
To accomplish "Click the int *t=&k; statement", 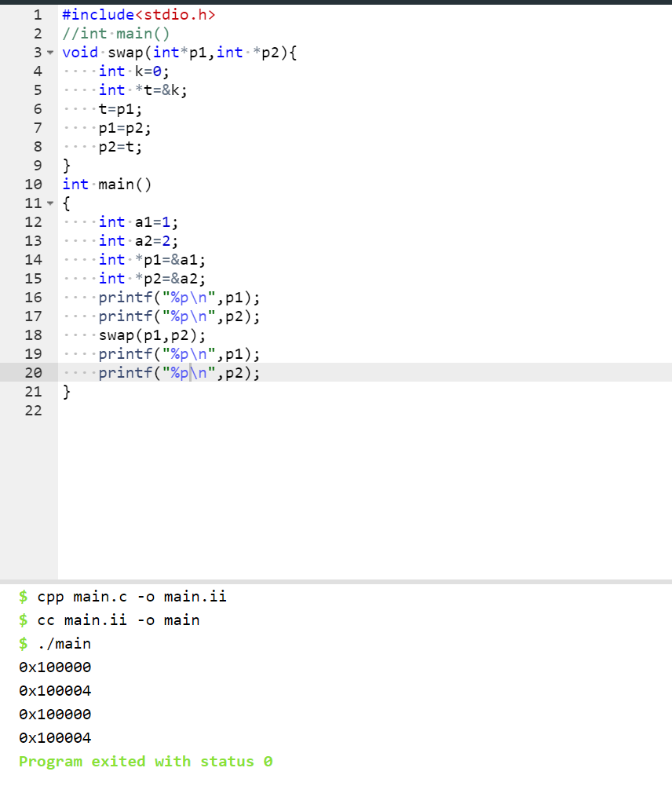I will coord(143,90).
